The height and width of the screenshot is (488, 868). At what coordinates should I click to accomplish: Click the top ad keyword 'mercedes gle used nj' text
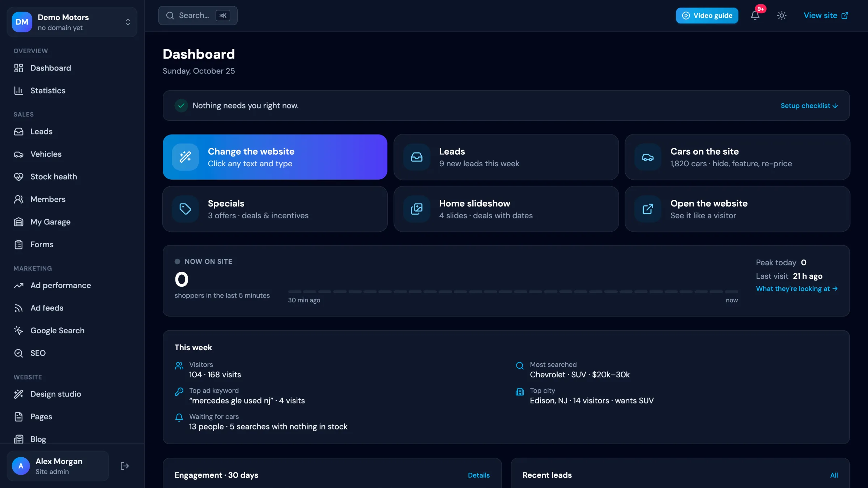pyautogui.click(x=231, y=401)
